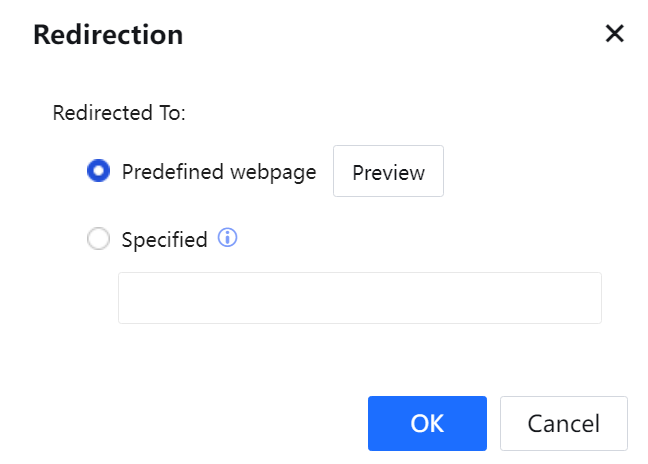Image resolution: width=648 pixels, height=464 pixels.
Task: Click the "Predefined webpage" label text
Action: pyautogui.click(x=218, y=172)
